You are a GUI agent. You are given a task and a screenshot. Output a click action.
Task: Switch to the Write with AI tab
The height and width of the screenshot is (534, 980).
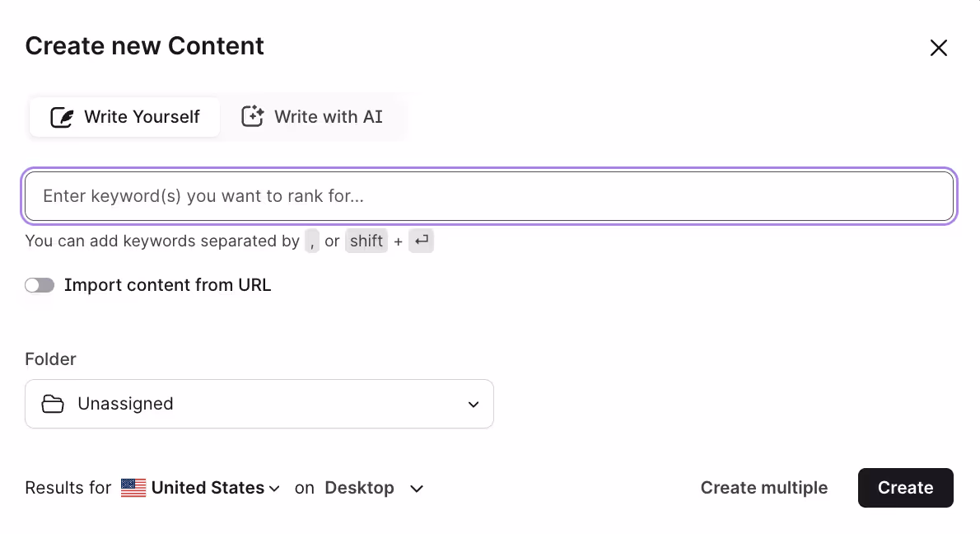312,117
